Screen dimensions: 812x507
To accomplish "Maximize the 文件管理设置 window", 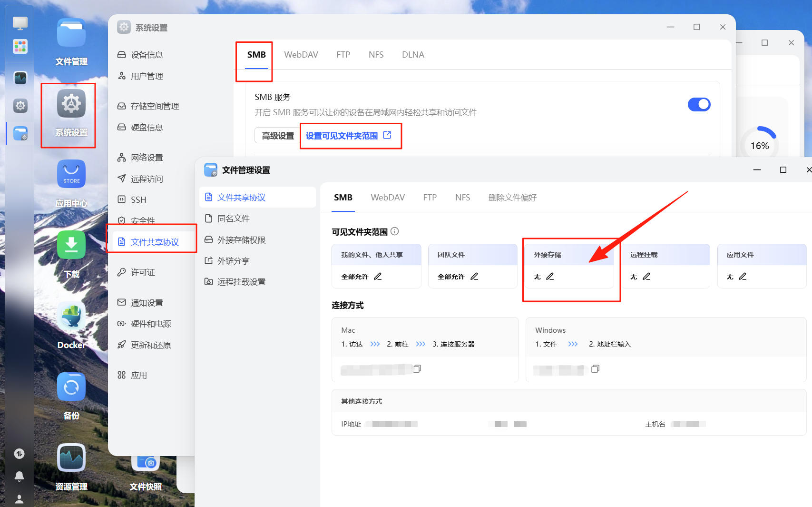I will click(783, 170).
